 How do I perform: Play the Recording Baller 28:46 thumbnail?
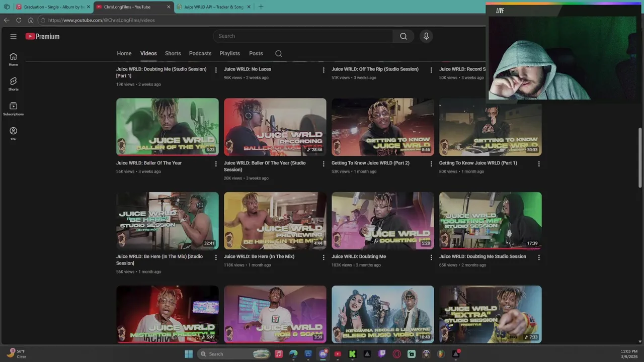pyautogui.click(x=275, y=127)
